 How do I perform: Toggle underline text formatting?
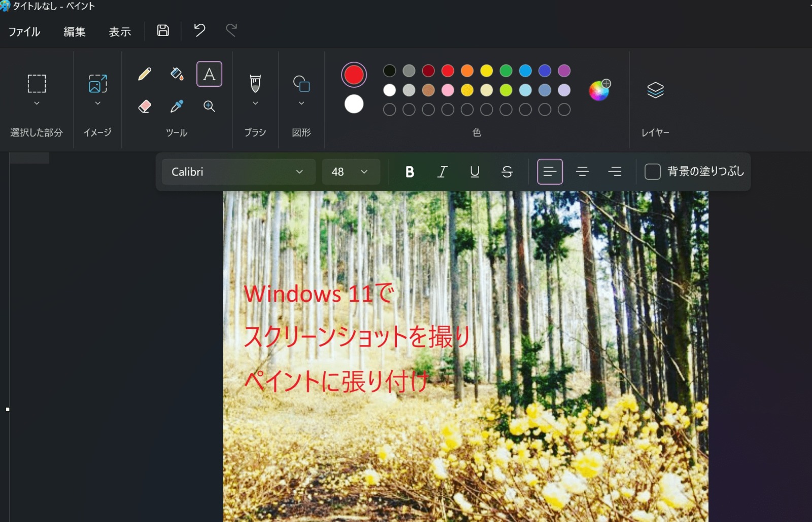[x=475, y=172]
